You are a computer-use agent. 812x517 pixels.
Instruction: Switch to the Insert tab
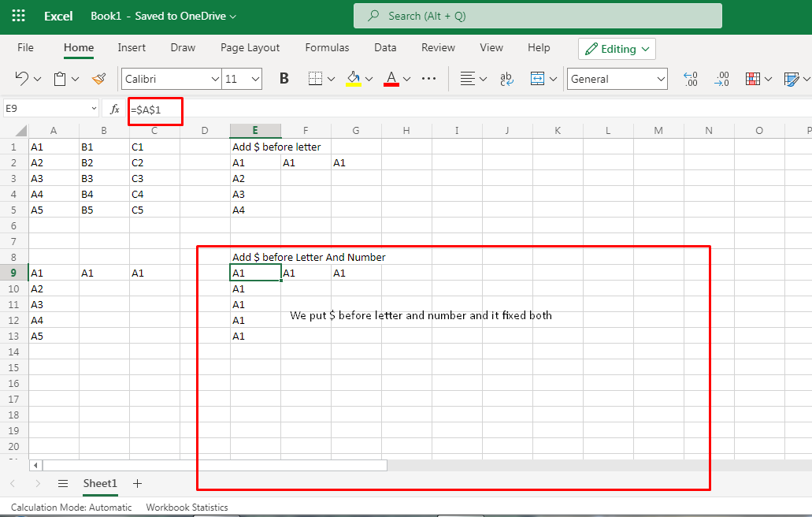(132, 47)
